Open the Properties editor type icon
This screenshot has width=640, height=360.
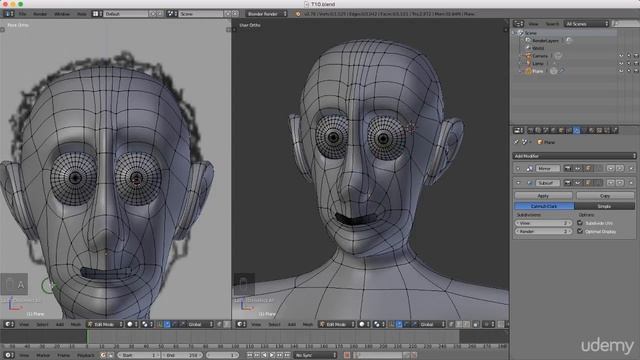(x=518, y=130)
